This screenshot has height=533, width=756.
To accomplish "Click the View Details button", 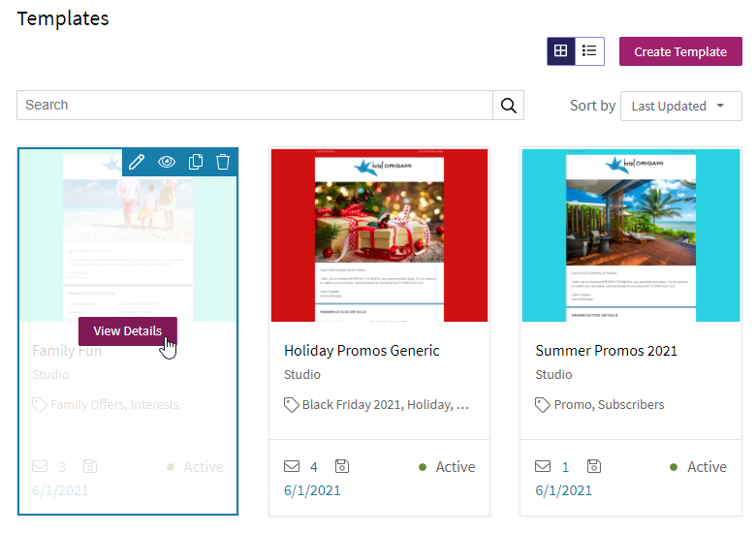I will (128, 331).
